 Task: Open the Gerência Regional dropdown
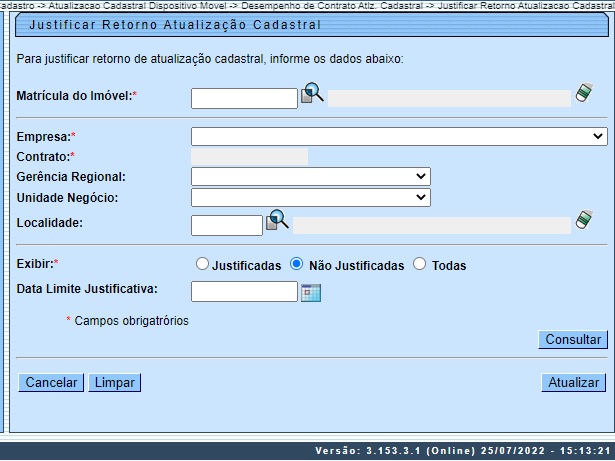point(311,176)
